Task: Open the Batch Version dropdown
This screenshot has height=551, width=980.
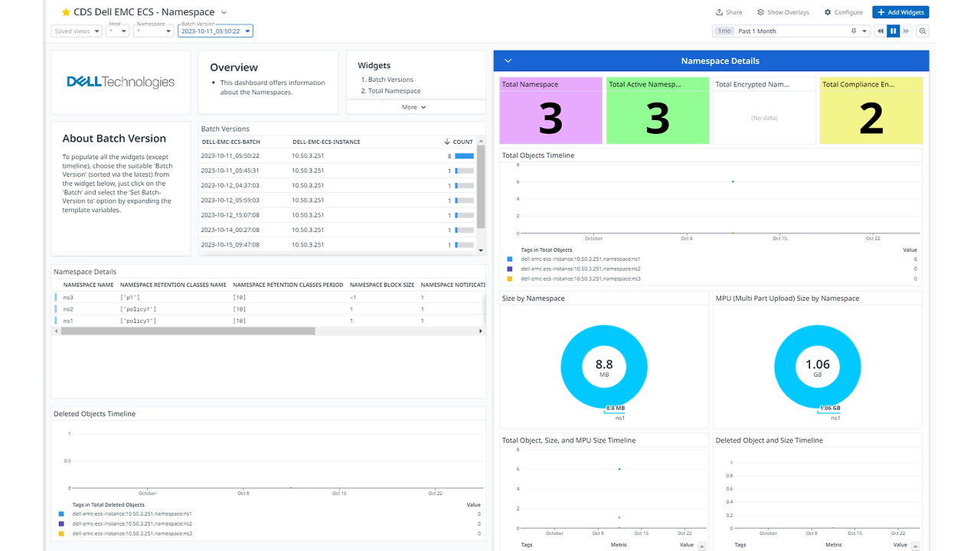Action: pos(215,31)
